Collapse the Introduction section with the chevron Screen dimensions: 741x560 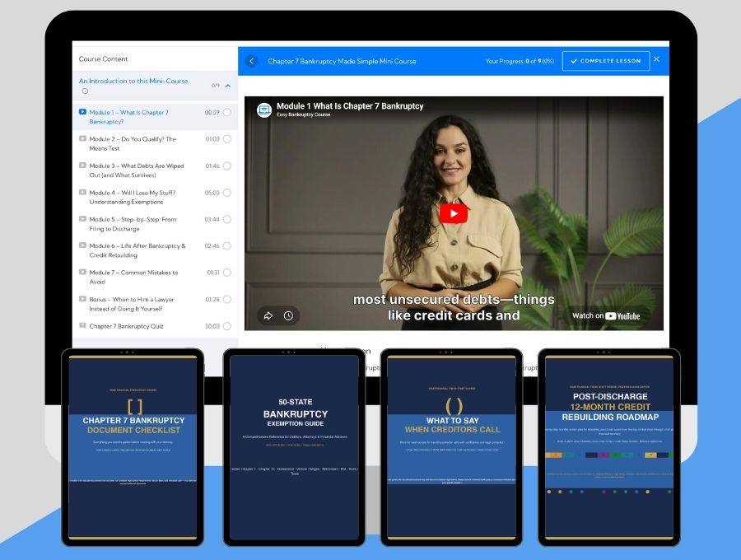coord(227,86)
